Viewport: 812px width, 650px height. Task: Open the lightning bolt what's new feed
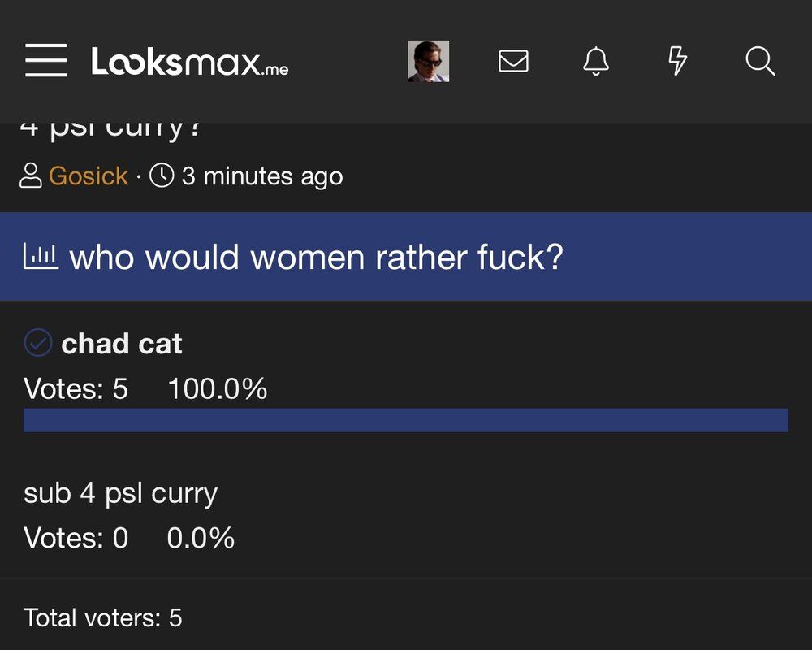[677, 61]
